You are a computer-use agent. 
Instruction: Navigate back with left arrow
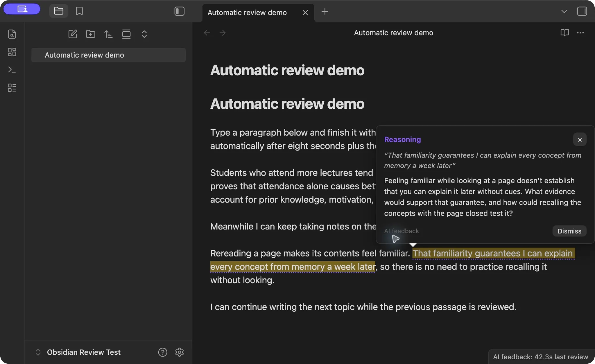point(207,33)
